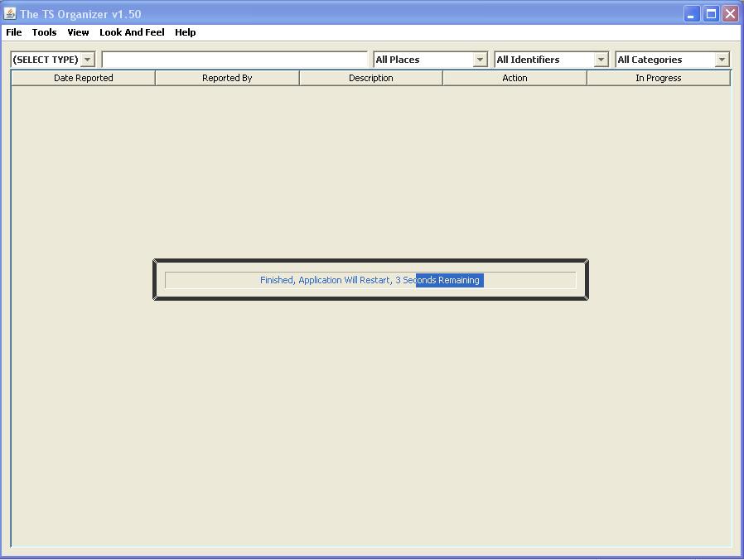This screenshot has height=560, width=744.
Task: Expand the All Identifiers dropdown arrow
Action: point(601,60)
